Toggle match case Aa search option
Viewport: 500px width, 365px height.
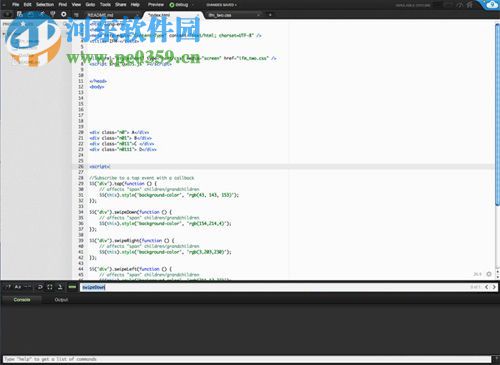click(x=18, y=287)
